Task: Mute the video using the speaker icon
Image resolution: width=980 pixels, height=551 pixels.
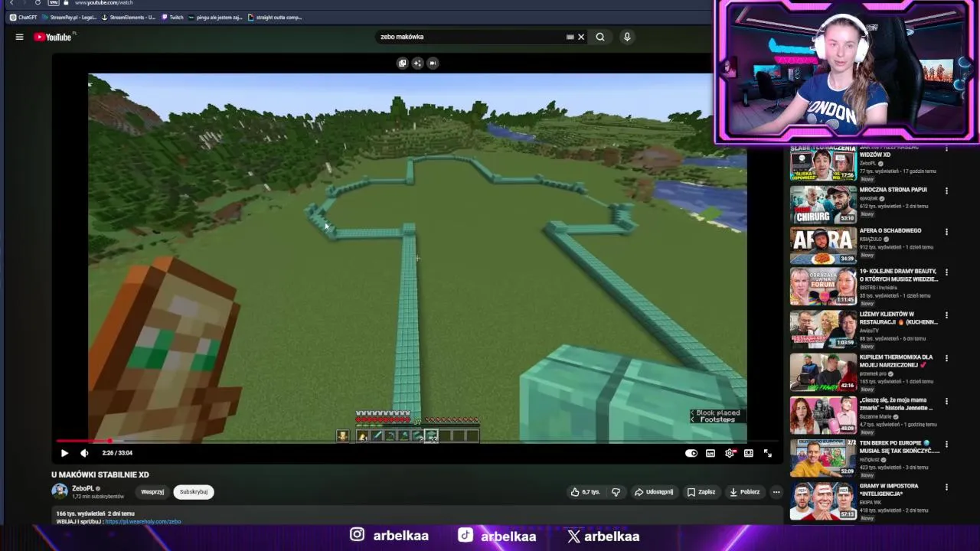Action: click(x=84, y=453)
